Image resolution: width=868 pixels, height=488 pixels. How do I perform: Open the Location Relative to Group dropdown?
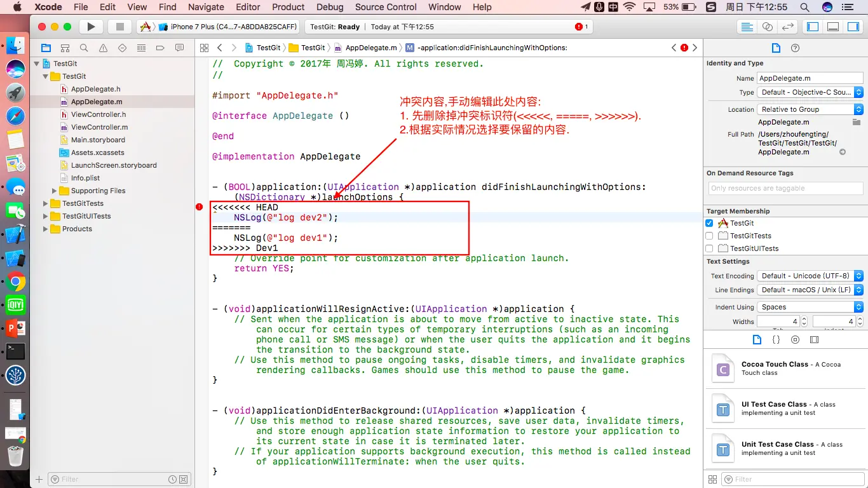pyautogui.click(x=810, y=109)
